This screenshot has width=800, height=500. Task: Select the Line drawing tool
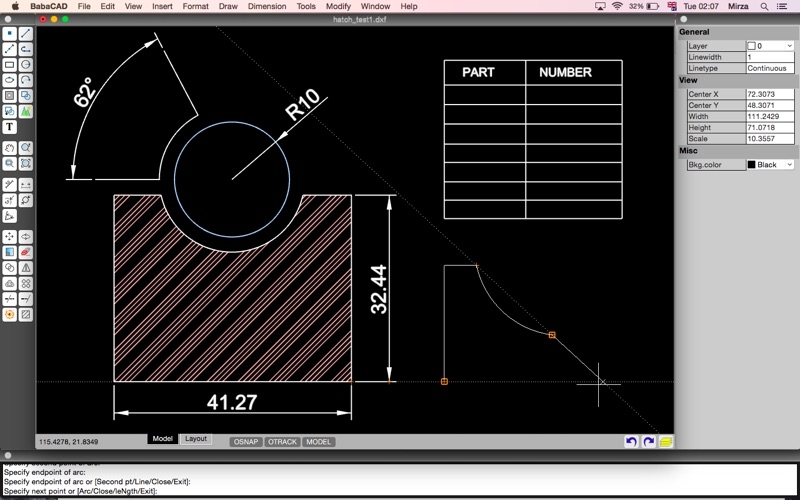coord(26,34)
